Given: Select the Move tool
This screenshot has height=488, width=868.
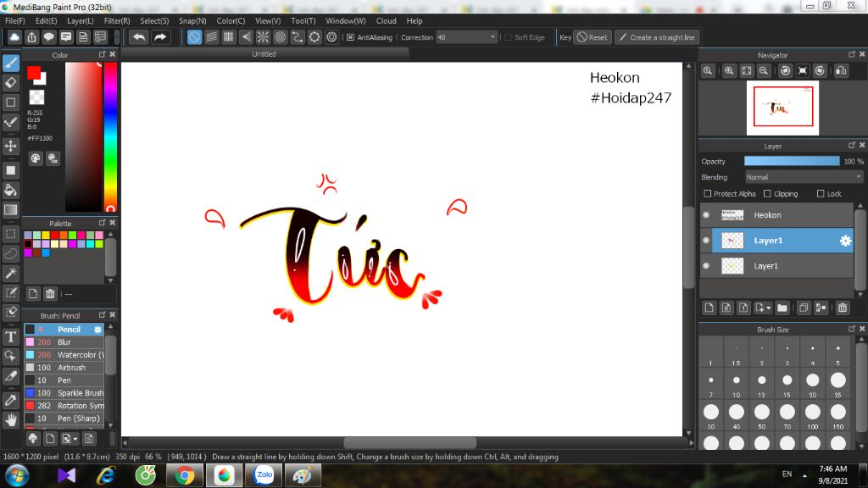Looking at the screenshot, I should 10,146.
